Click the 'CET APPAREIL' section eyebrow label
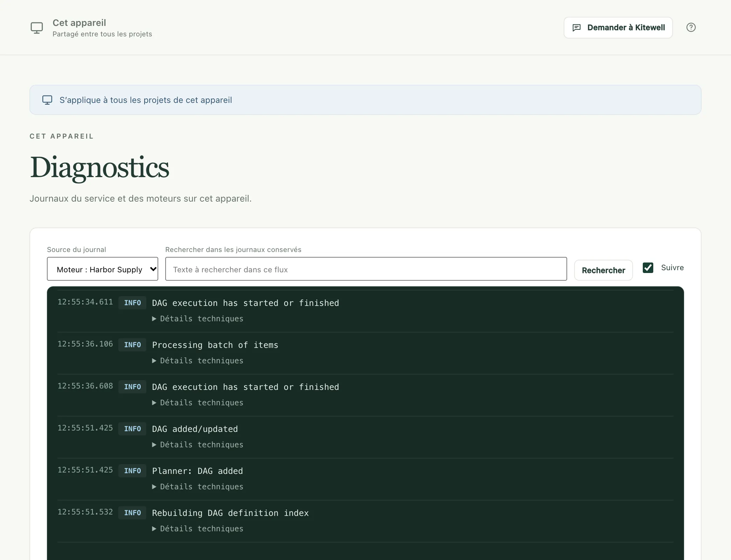731x560 pixels. point(62,136)
